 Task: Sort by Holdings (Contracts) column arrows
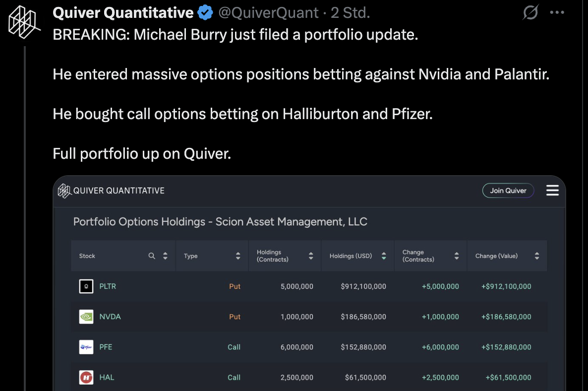pyautogui.click(x=311, y=256)
